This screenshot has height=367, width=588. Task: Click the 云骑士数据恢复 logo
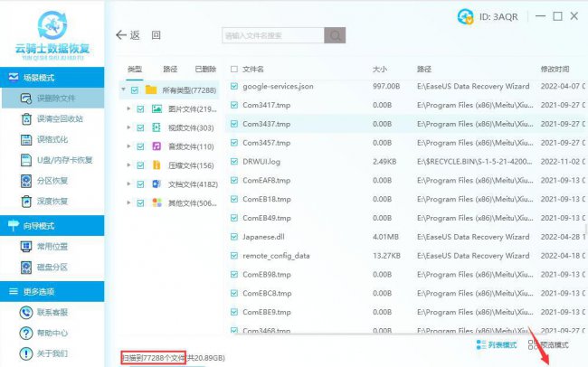52,35
